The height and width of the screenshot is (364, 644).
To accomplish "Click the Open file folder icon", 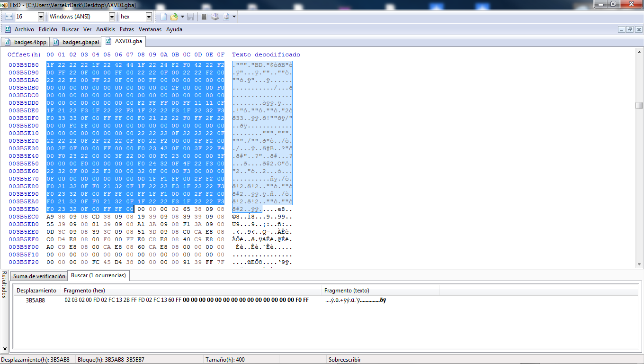I will 174,17.
